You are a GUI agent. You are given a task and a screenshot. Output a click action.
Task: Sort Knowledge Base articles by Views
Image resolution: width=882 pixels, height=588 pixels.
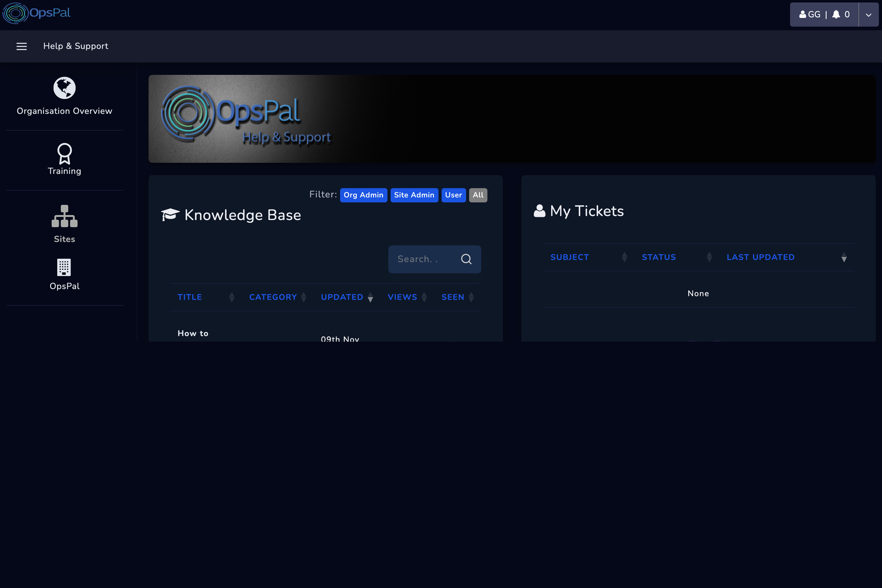[x=402, y=297]
